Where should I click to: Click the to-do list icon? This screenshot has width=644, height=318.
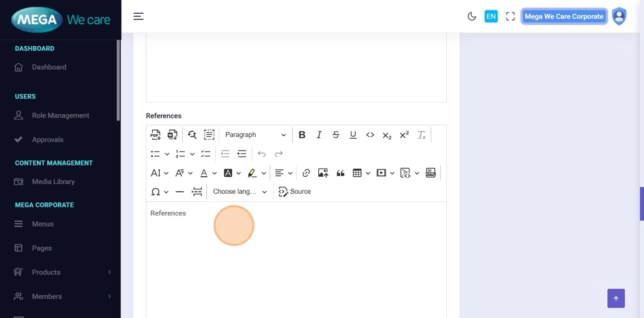point(205,154)
